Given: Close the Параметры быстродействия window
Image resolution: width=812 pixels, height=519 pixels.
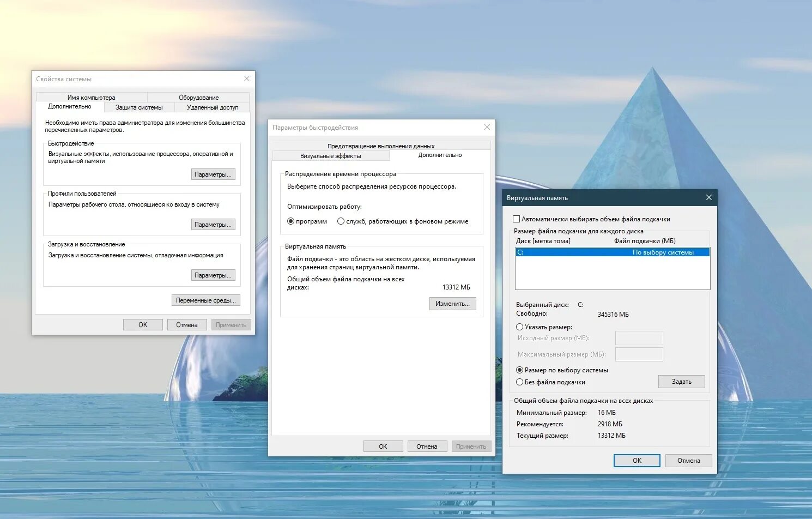Looking at the screenshot, I should [x=487, y=127].
